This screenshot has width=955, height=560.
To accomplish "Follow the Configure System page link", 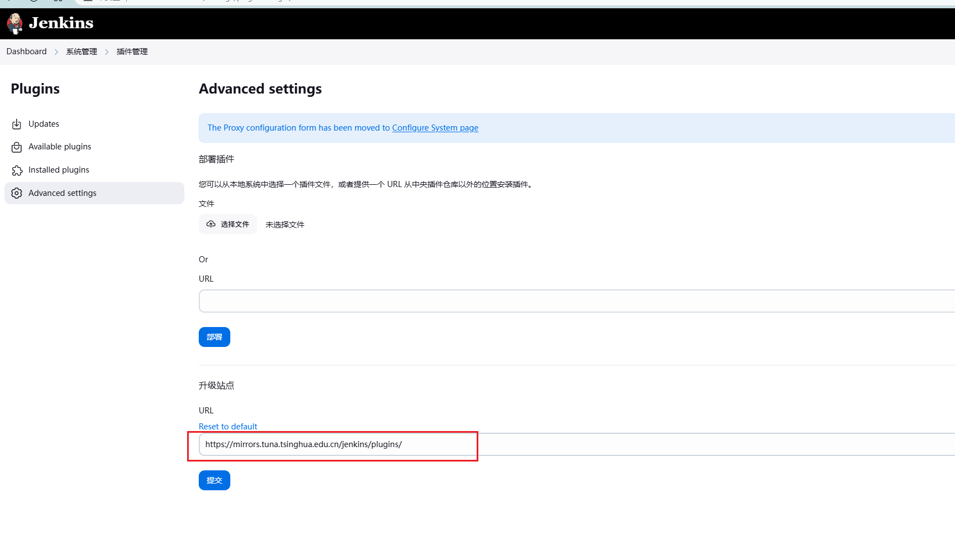I will coord(435,128).
